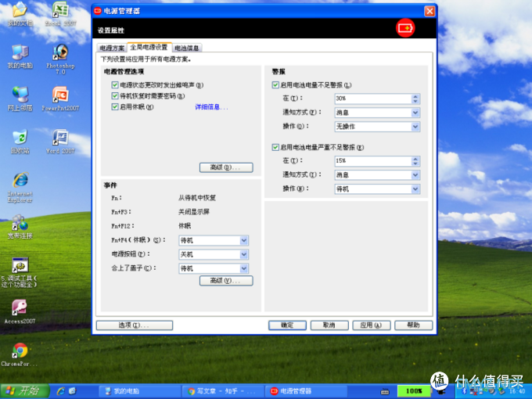Select the 全局电源设置 tab

click(149, 47)
